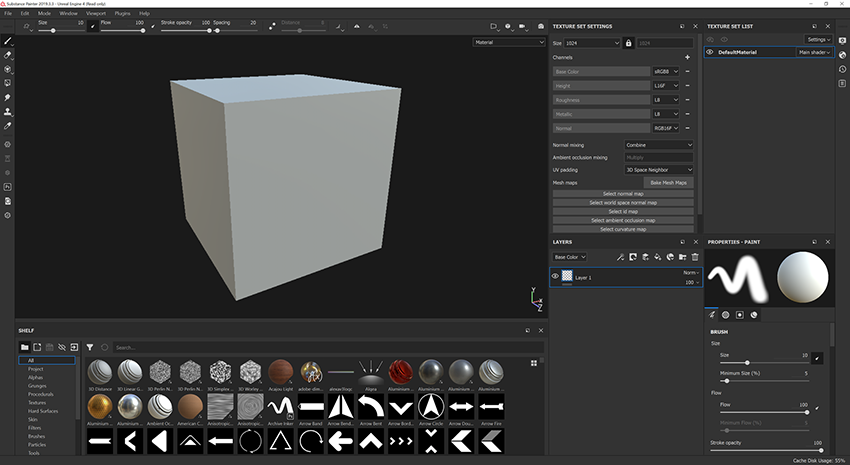Viewport: 850px width, 465px height.
Task: Open the Base Color channel dropdown in Layers
Action: coord(570,257)
